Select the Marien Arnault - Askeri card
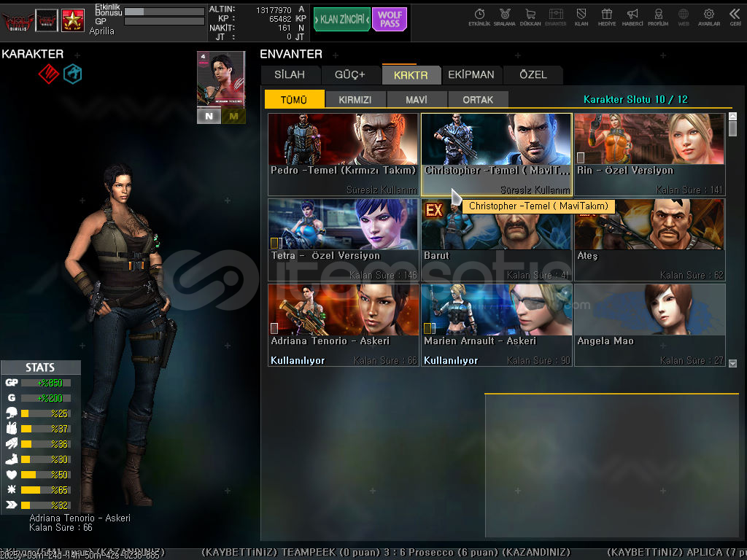Screen dimensions: 747x560 [x=496, y=325]
